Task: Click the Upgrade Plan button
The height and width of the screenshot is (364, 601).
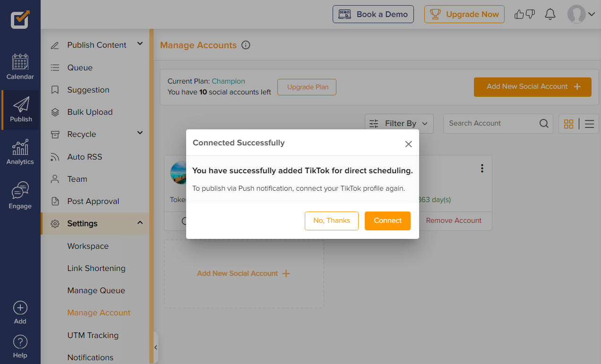Action: coord(307,87)
